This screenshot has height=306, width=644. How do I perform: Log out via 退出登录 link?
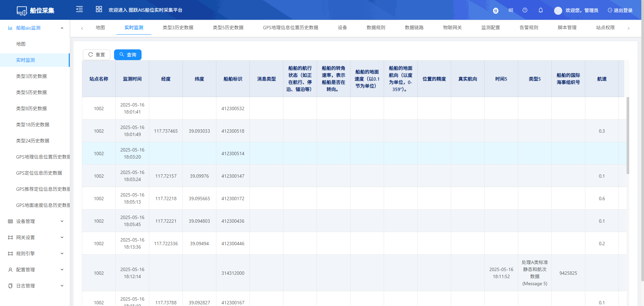(x=620, y=10)
